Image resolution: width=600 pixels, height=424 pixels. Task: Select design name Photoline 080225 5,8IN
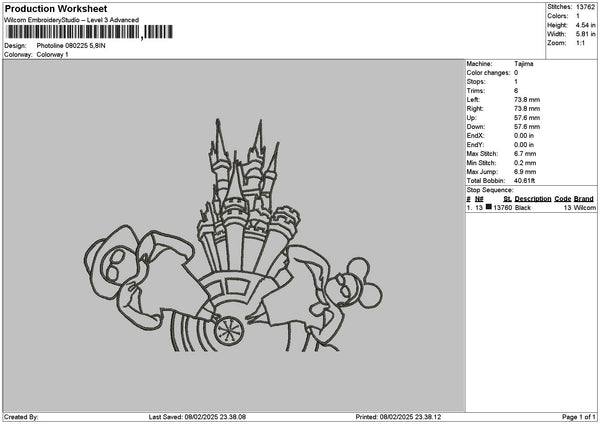click(x=71, y=46)
